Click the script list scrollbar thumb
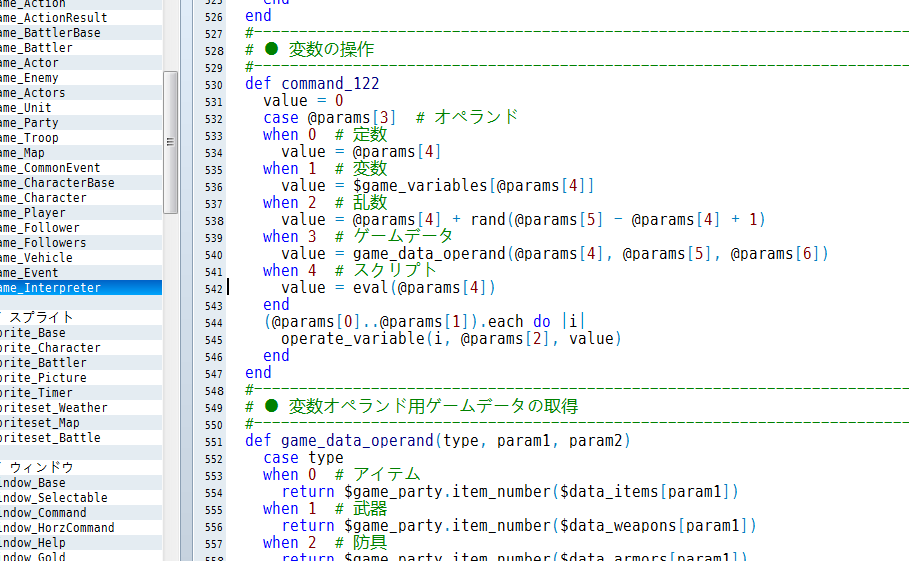 pos(170,143)
